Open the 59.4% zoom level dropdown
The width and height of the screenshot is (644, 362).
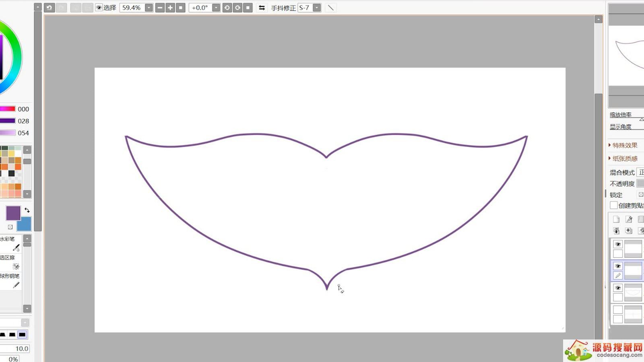(x=149, y=8)
